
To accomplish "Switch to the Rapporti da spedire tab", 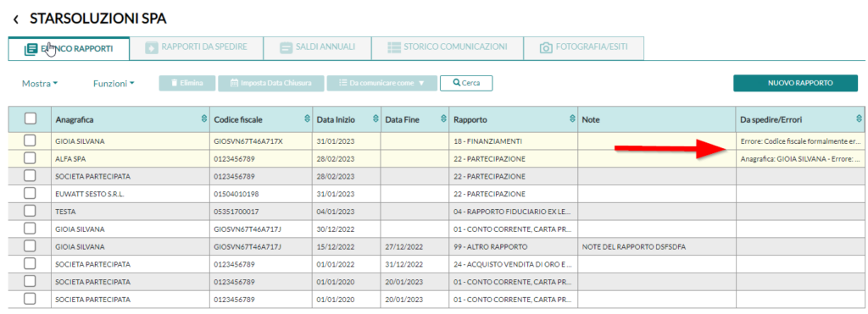I will pyautogui.click(x=196, y=47).
